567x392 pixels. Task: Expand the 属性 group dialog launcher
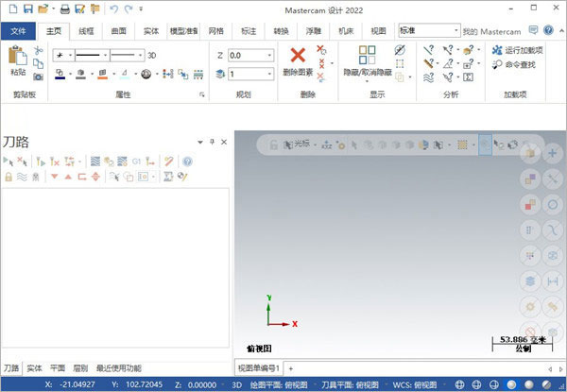(x=202, y=94)
